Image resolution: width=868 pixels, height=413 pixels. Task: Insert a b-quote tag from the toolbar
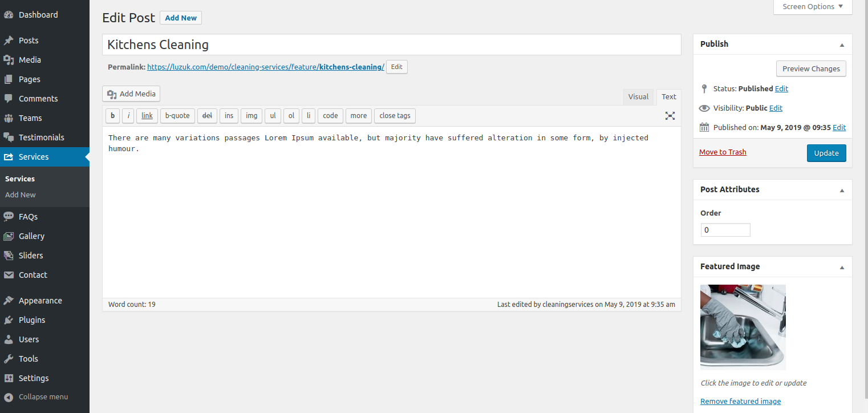pyautogui.click(x=177, y=116)
